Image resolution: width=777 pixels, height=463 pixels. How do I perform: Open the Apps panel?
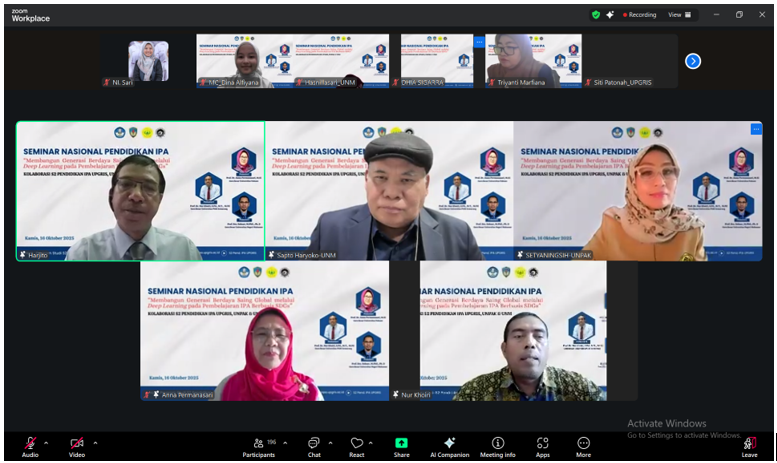542,443
